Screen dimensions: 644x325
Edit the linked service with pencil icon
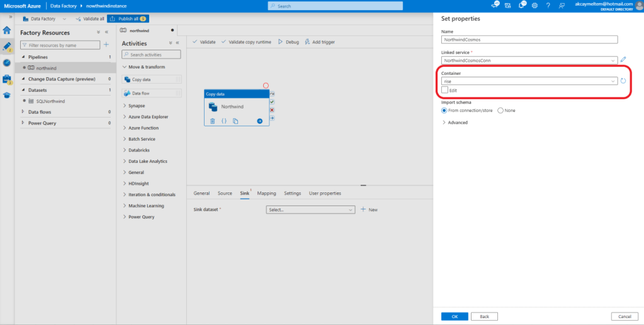click(x=623, y=60)
